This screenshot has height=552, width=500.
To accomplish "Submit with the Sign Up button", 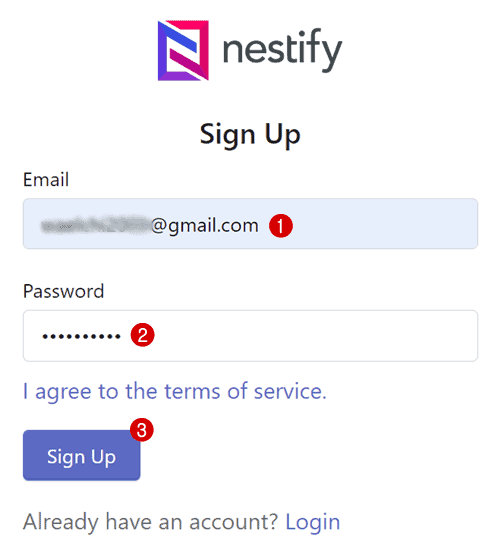I will coord(82,455).
